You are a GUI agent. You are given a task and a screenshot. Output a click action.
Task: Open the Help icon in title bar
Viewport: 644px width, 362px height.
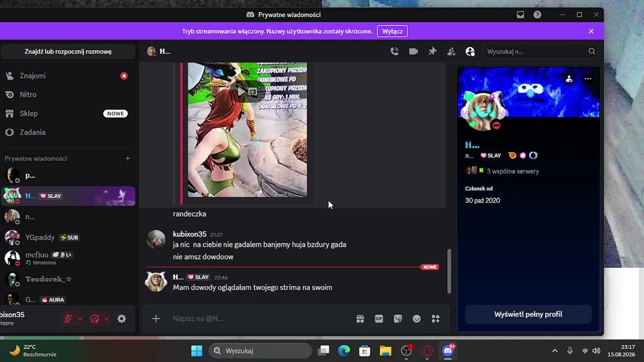tap(537, 15)
